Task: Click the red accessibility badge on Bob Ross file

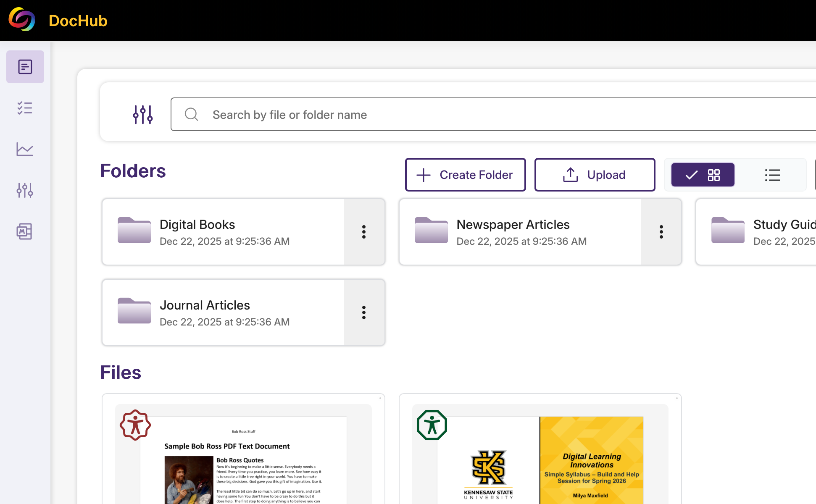Action: point(134,425)
